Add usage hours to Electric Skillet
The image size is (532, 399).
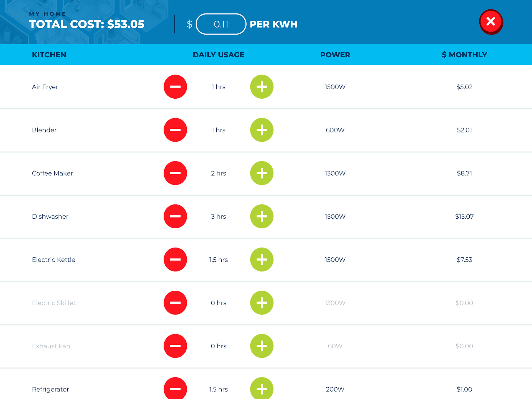262,303
